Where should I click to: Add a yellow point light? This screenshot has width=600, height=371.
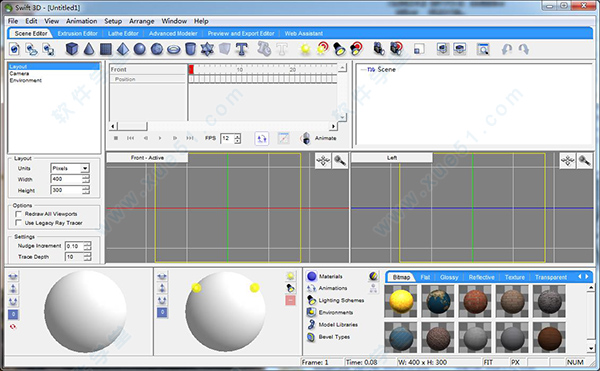click(x=305, y=49)
